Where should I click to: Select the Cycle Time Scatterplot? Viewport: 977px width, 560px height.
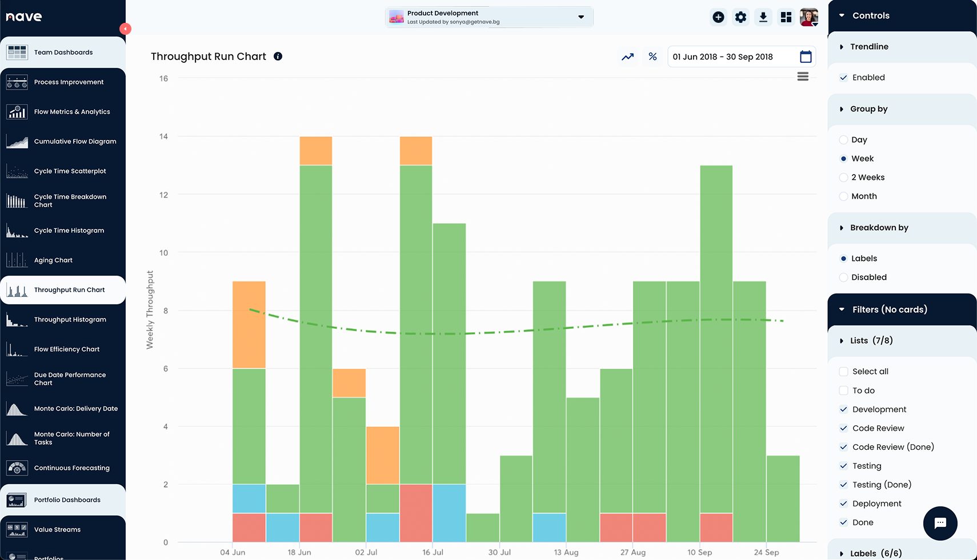click(70, 171)
